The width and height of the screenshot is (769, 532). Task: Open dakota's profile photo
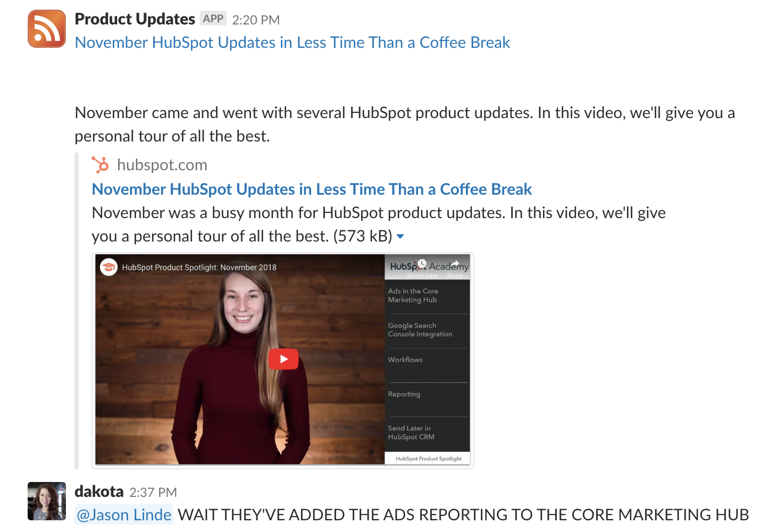pos(47,501)
